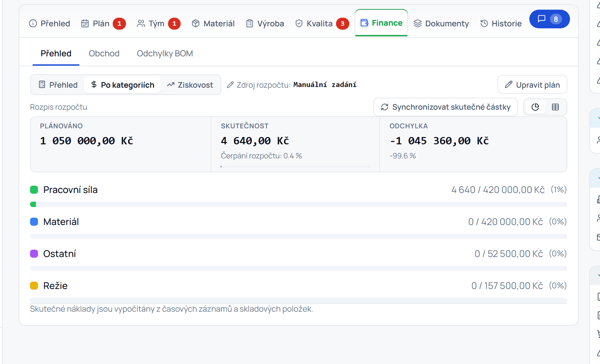This screenshot has width=600, height=364.
Task: Open the Historie tab
Action: 501,23
